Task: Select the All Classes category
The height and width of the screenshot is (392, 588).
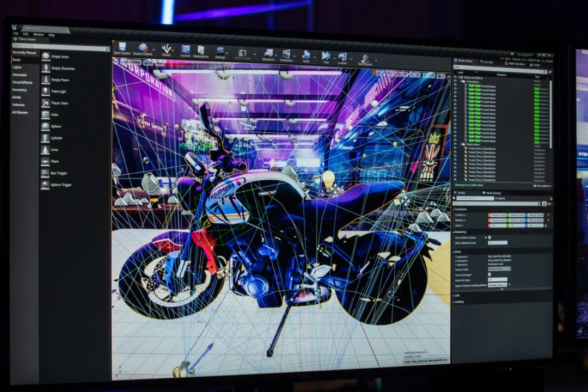Action: point(20,112)
